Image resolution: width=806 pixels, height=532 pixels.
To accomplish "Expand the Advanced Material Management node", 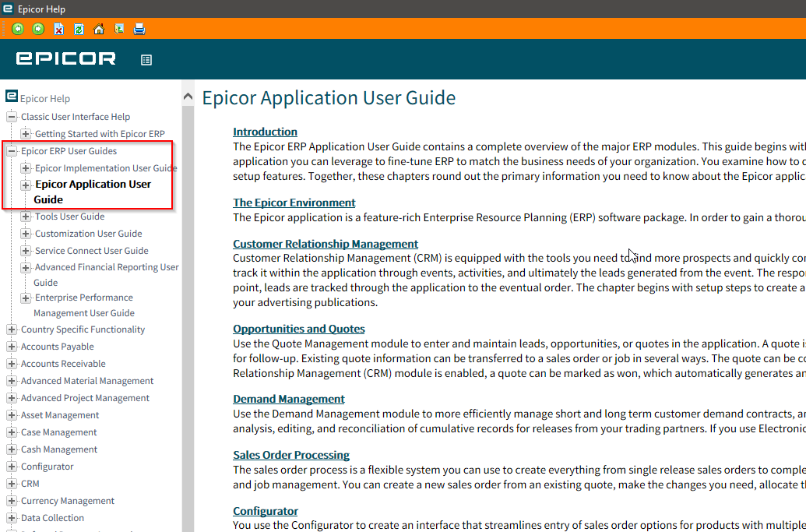I will (12, 381).
